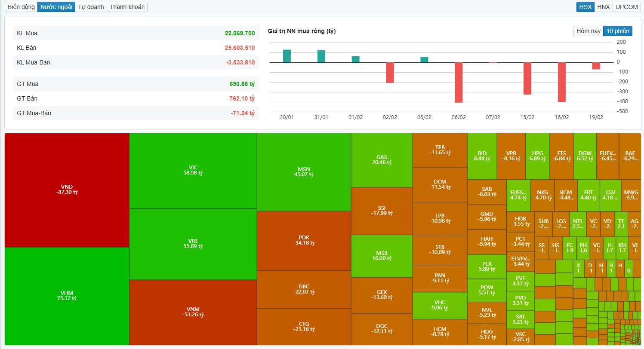644x349 pixels.
Task: Open the VHM treemap tile
Action: pyautogui.click(x=67, y=296)
